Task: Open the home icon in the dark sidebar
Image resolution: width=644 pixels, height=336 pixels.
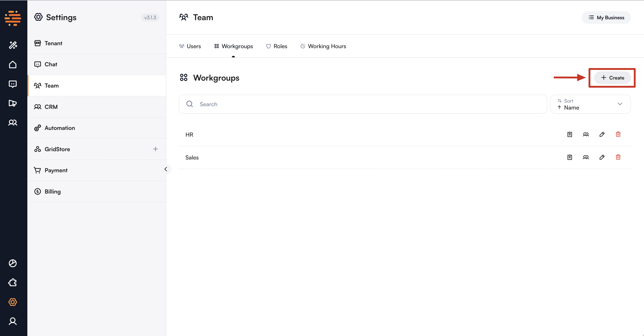Action: [13, 65]
